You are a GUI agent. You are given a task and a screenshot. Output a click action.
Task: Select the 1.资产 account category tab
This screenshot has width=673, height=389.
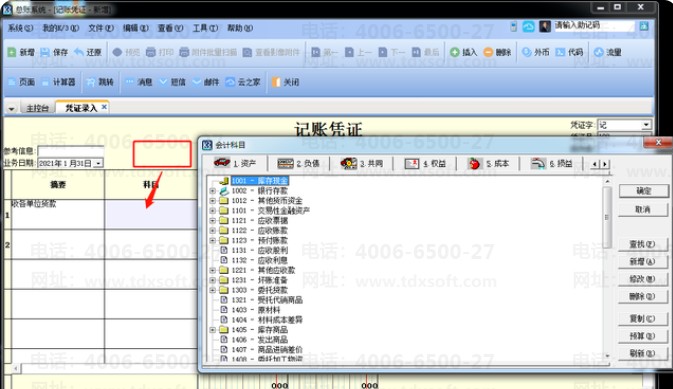point(235,163)
